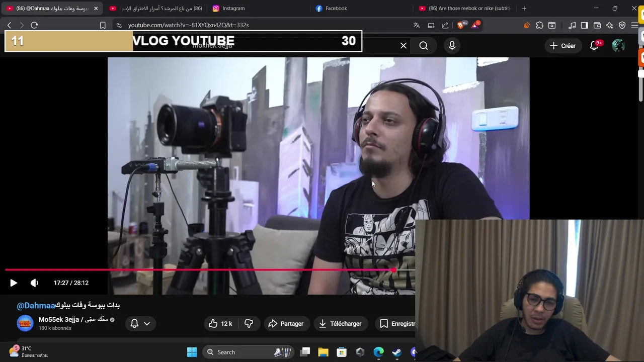This screenshot has width=644, height=362.
Task: Start voice search with microphone icon
Action: (x=452, y=46)
